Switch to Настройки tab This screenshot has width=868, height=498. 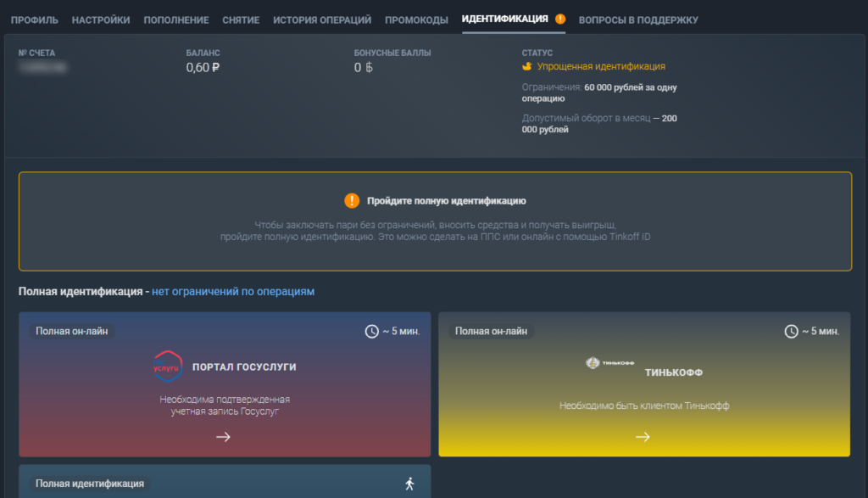tap(101, 20)
